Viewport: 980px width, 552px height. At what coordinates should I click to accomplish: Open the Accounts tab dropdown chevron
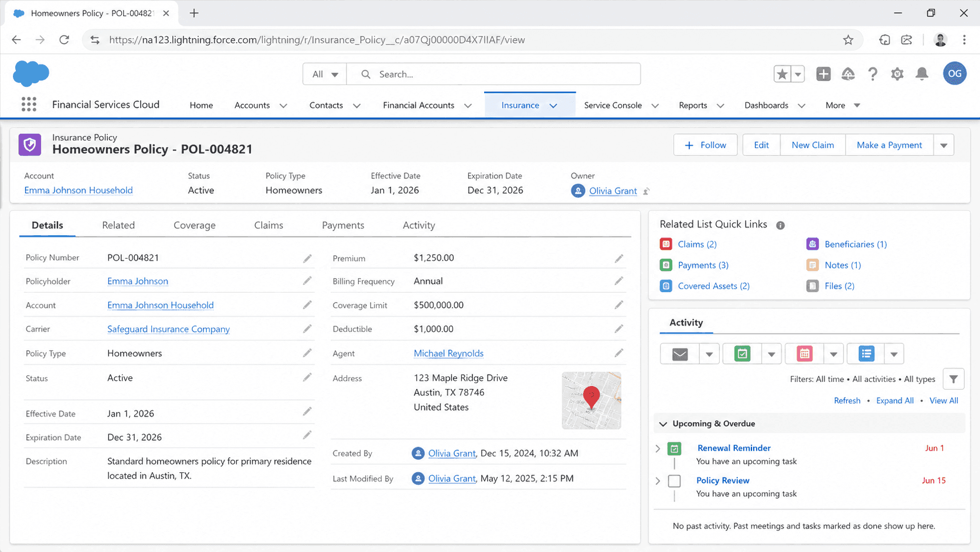coord(283,106)
